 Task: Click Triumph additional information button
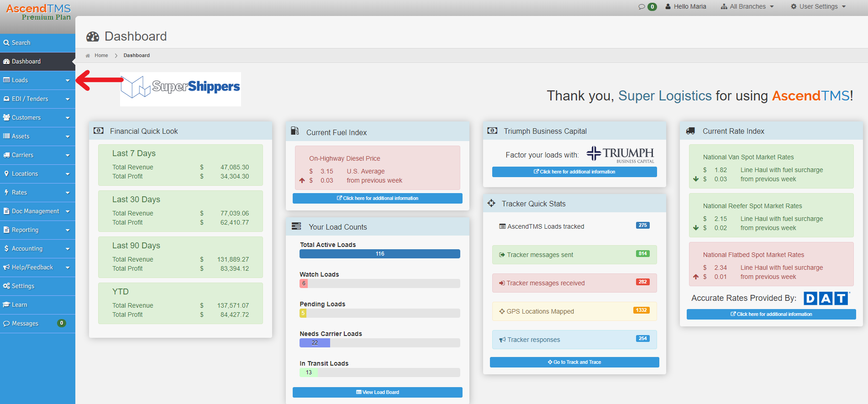point(574,172)
